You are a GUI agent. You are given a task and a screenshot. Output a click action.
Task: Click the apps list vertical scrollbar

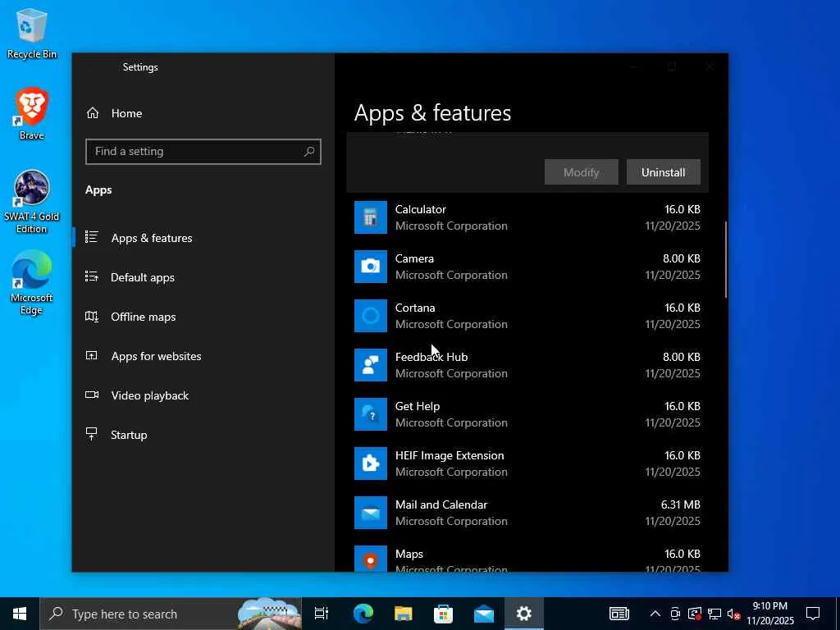pos(726,260)
